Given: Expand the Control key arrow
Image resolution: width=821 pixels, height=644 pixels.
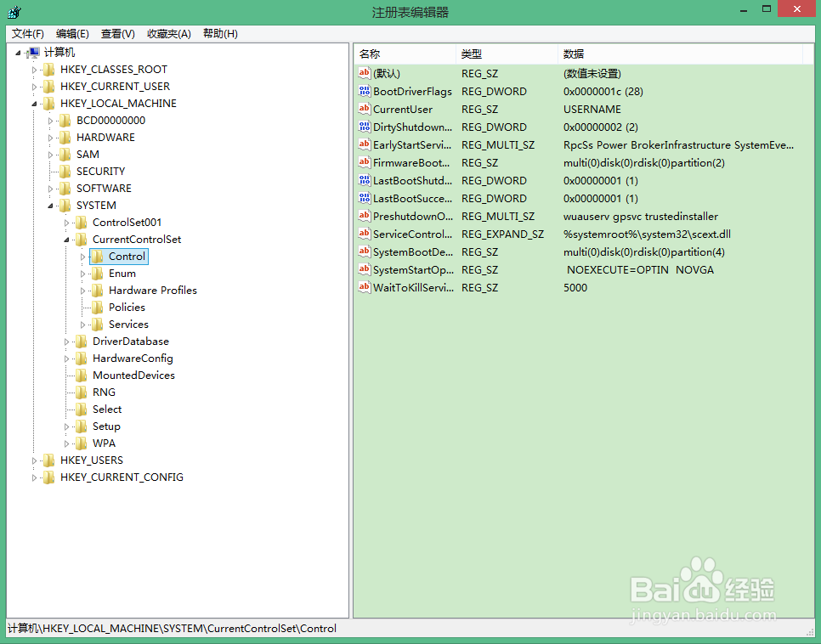Looking at the screenshot, I should pyautogui.click(x=83, y=257).
